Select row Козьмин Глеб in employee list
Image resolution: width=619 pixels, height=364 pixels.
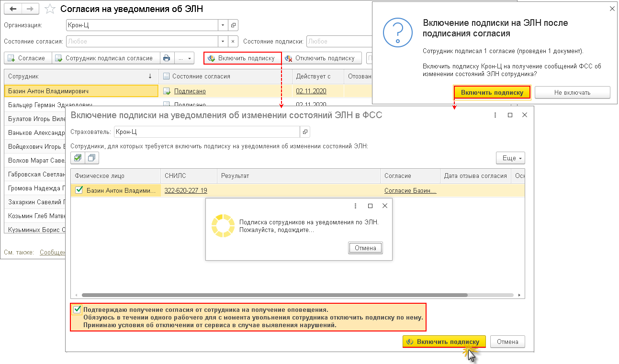click(35, 216)
